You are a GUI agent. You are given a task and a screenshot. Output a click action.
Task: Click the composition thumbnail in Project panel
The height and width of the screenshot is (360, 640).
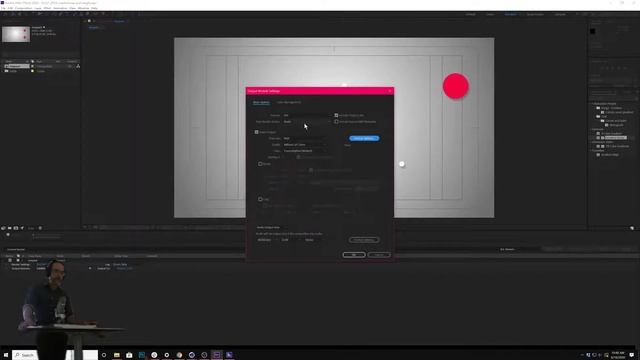[16, 34]
